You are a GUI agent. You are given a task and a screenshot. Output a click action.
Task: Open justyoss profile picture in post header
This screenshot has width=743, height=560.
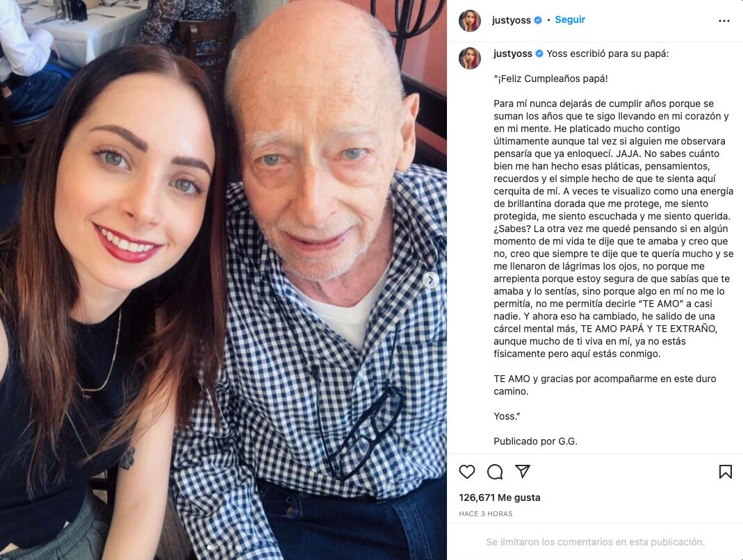[x=470, y=20]
